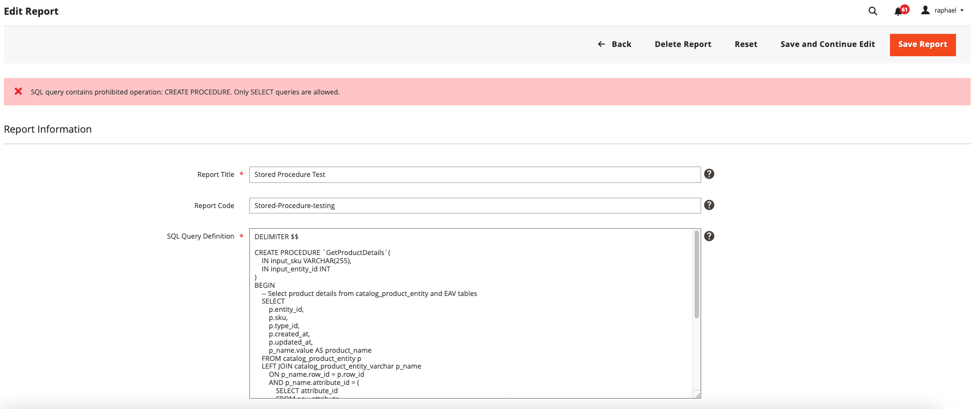Screen dimensions: 980x409
Task: Click the user avatar icon beside raphael
Action: click(925, 10)
